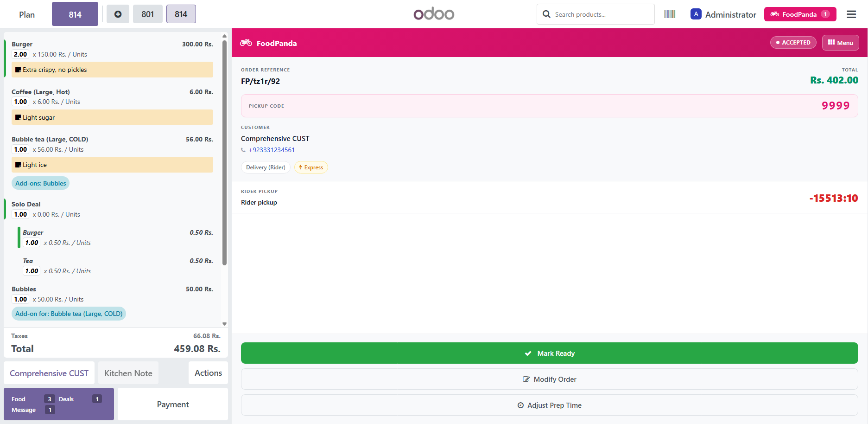Click the ACCEPTED status badge
The height and width of the screenshot is (424, 868).
(x=793, y=42)
